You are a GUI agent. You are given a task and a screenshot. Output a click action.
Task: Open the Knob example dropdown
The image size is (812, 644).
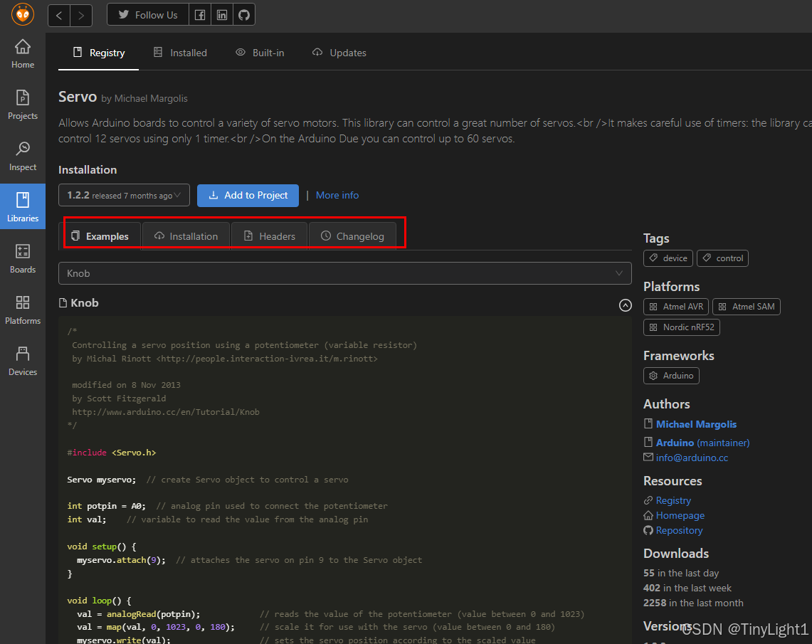345,273
